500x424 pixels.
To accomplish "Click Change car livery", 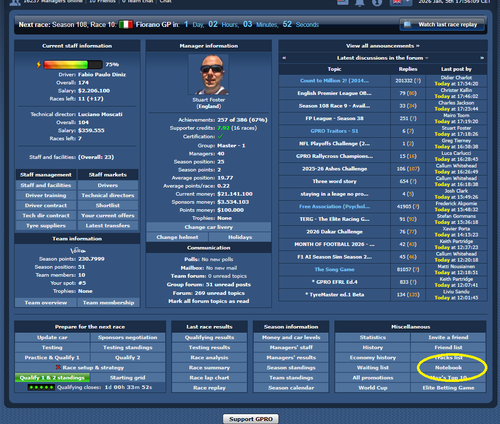I will pos(209,227).
